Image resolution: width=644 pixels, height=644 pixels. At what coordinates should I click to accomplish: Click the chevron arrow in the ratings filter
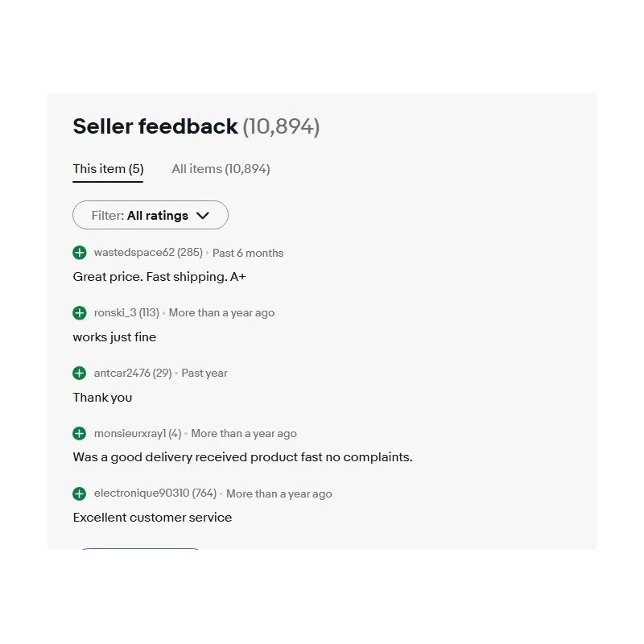[203, 216]
